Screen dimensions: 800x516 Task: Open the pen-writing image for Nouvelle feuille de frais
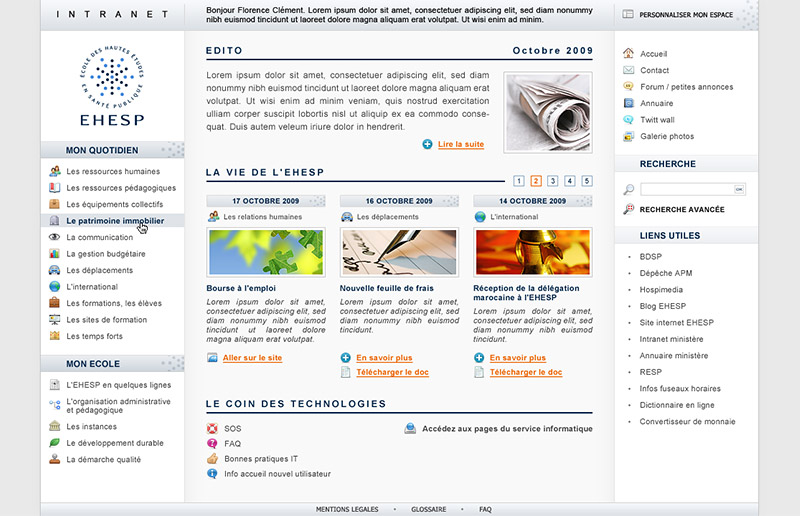[399, 252]
